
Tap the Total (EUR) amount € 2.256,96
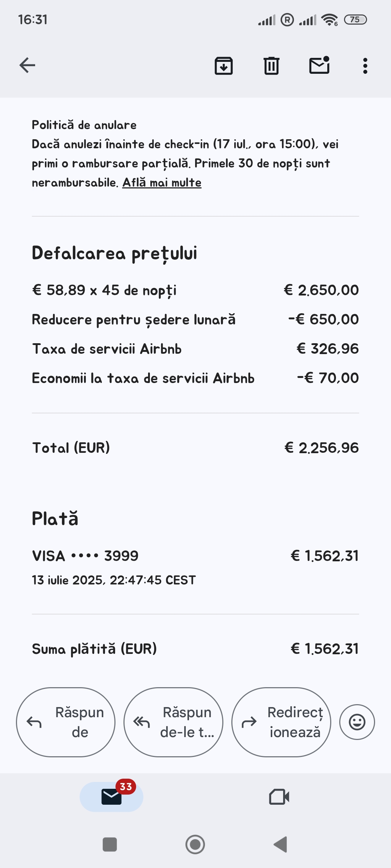tap(321, 448)
